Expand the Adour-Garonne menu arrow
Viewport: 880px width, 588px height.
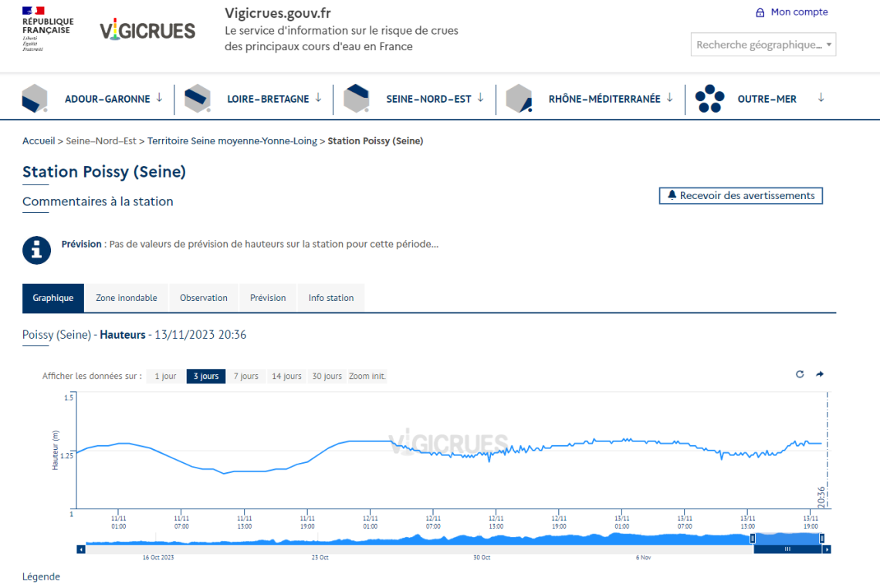(159, 98)
